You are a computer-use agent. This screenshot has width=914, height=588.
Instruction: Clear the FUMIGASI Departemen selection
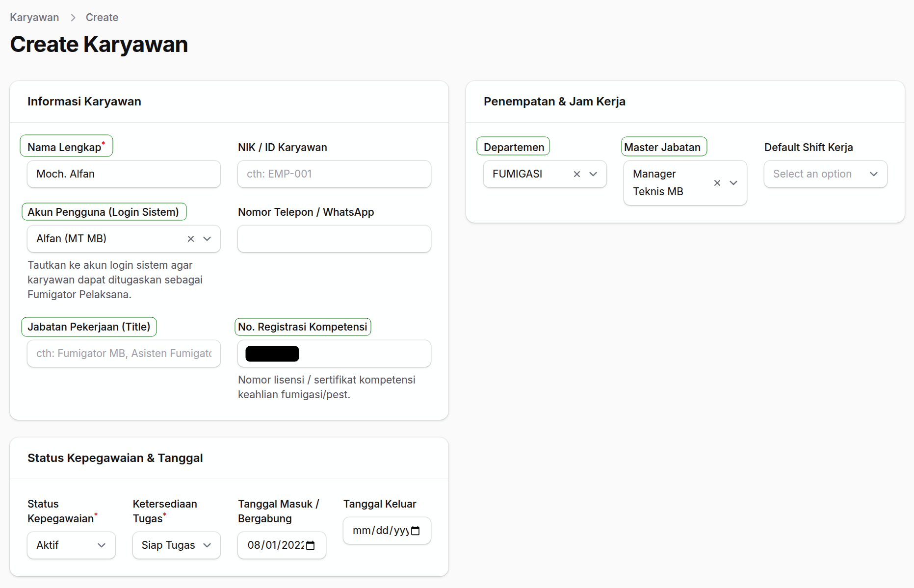click(577, 174)
